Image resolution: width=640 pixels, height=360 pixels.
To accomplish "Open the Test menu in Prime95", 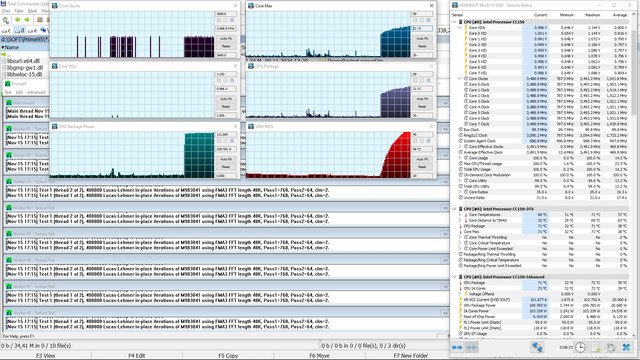I will 8,92.
